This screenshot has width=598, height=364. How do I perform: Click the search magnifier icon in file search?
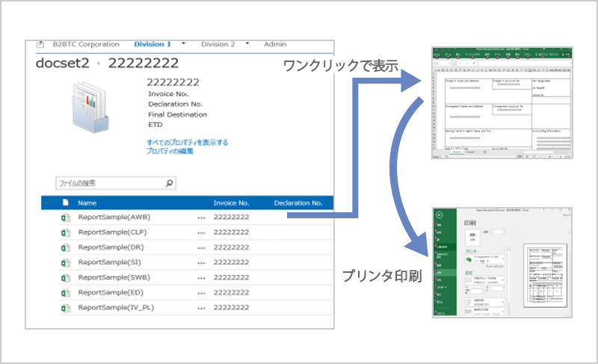coord(169,182)
